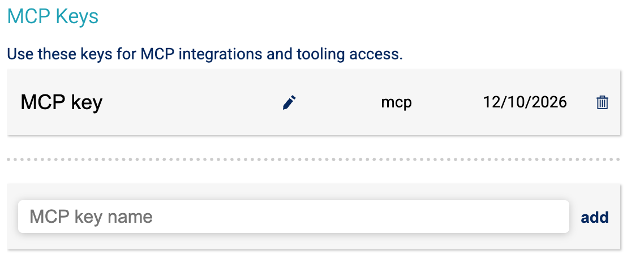The image size is (644, 268).
Task: Click the add button
Action: point(595,217)
